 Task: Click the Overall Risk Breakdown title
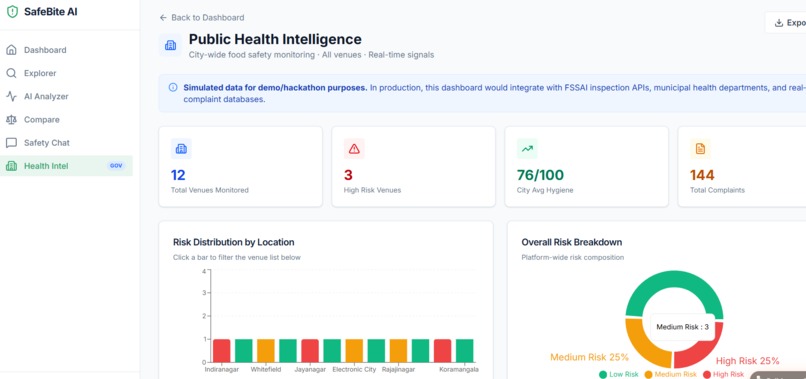[572, 242]
